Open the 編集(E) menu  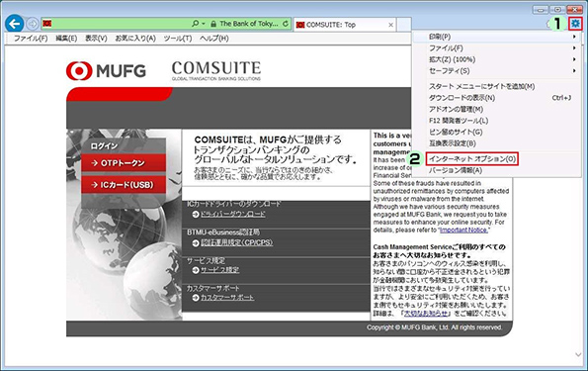[x=66, y=39]
